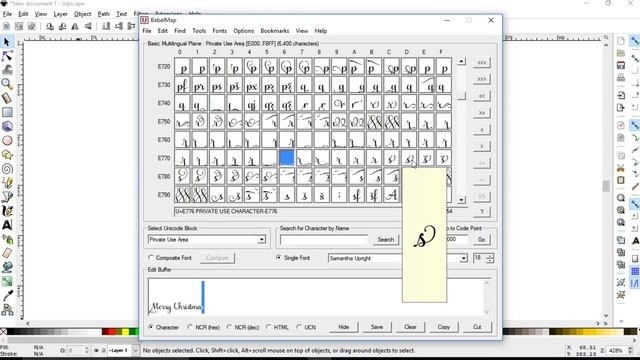The width and height of the screenshot is (640, 360).
Task: Select the Star polygon tool in Inkscape
Action: [7, 155]
